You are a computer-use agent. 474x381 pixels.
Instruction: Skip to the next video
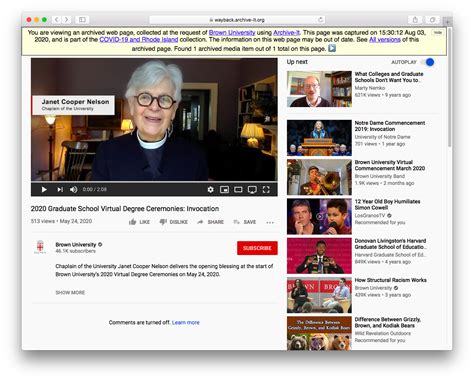click(60, 190)
